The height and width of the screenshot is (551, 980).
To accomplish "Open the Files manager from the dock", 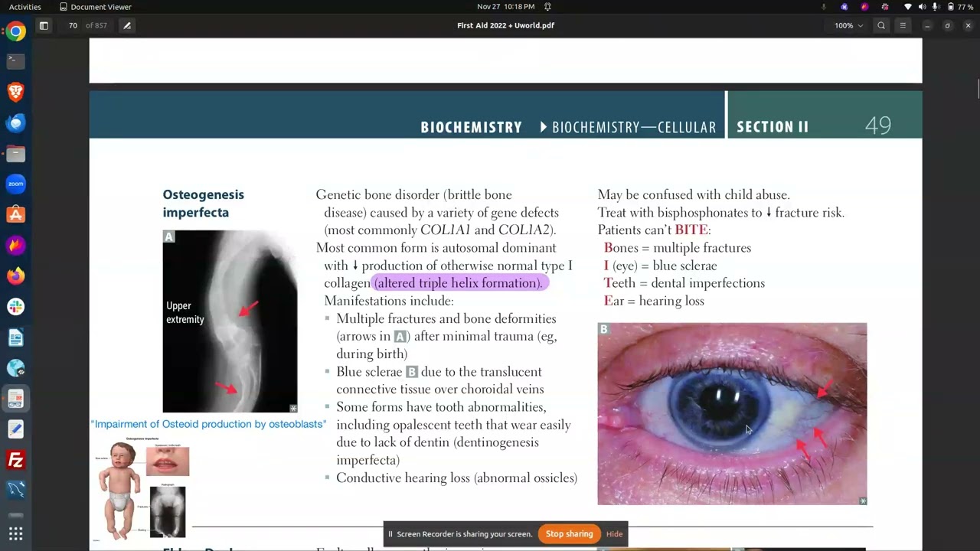I will point(15,153).
